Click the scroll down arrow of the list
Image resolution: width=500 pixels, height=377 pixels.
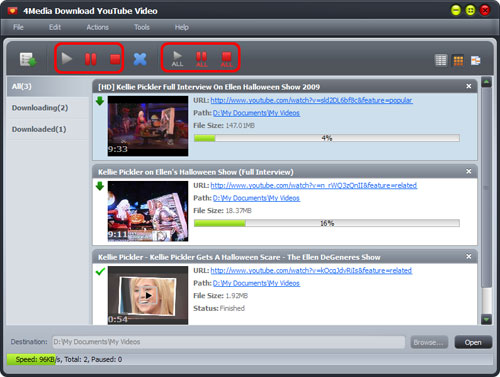tap(487, 320)
